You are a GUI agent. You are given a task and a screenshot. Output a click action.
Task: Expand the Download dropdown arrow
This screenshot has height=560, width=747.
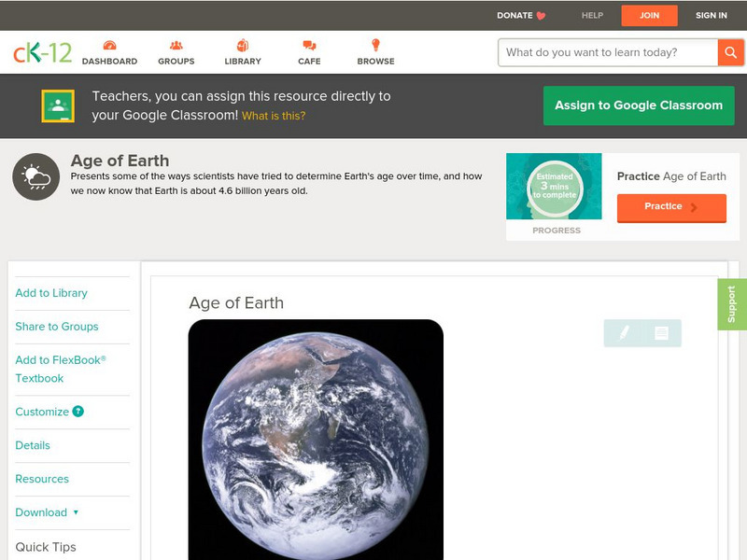(76, 512)
